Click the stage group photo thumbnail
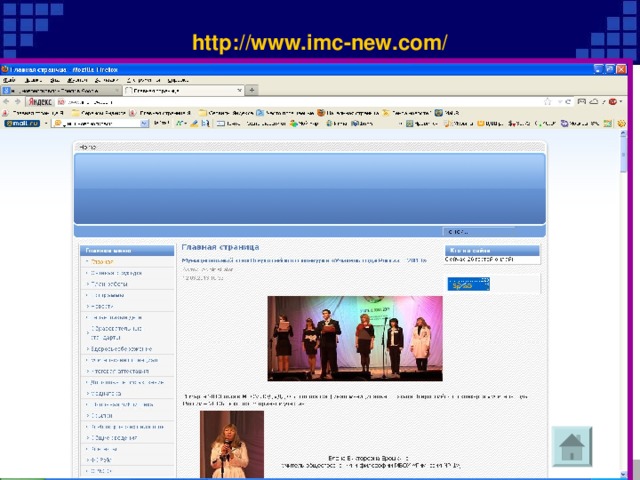The width and height of the screenshot is (640, 480). 355,338
